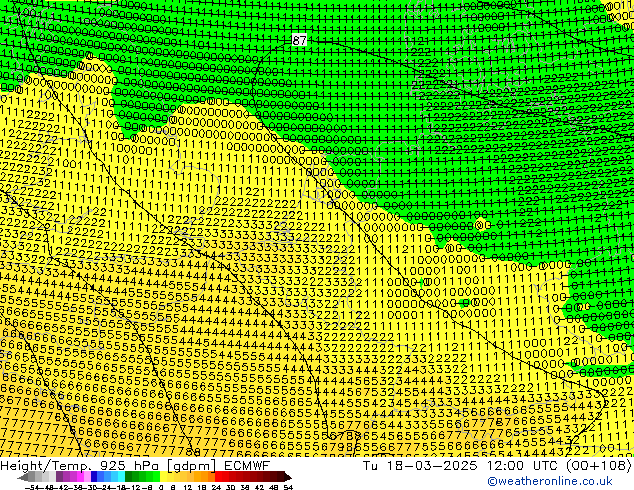Pick the first yellow swatch beside green
Image resolution: width=634 pixels, height=490 pixels.
[x=163, y=477]
